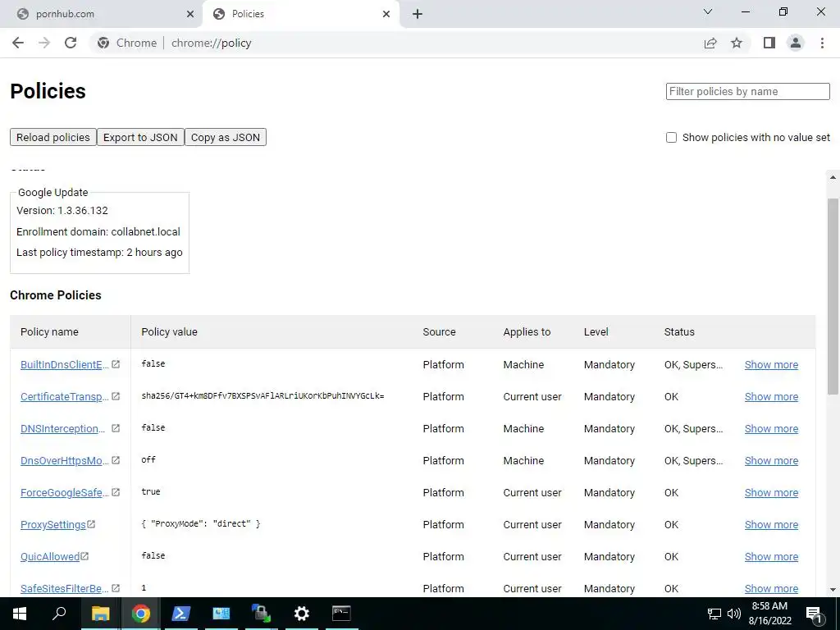Open Settings gear in the taskbar
Screen dimensions: 840x630
(302, 614)
